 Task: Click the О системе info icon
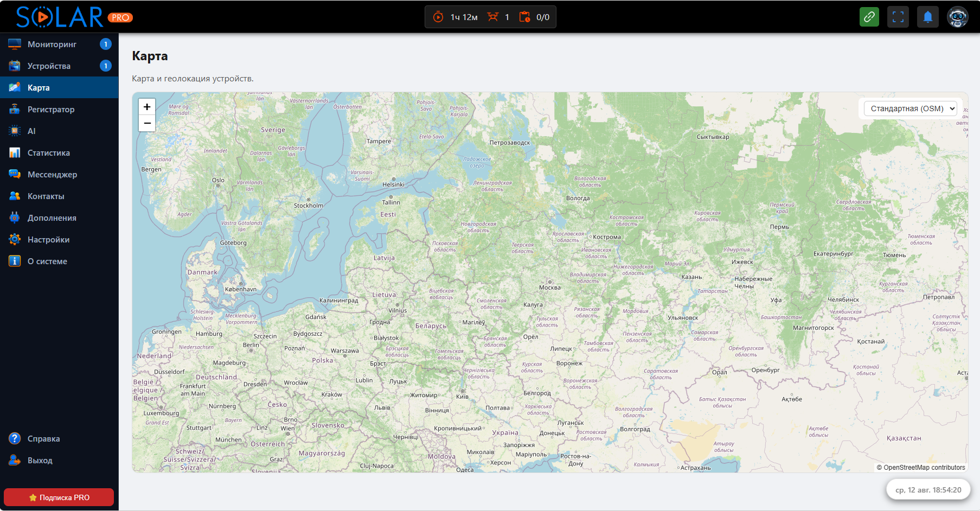click(15, 261)
